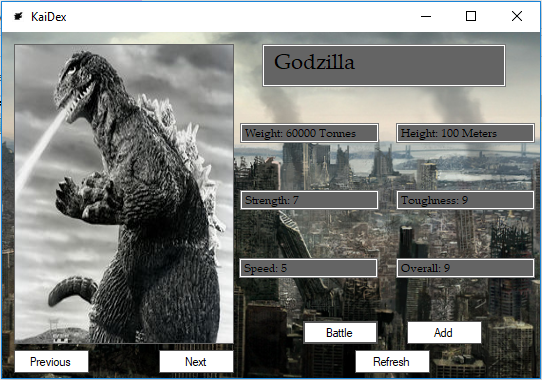Select the Strength: 7 stat box
This screenshot has width=542, height=380.
pyautogui.click(x=309, y=200)
